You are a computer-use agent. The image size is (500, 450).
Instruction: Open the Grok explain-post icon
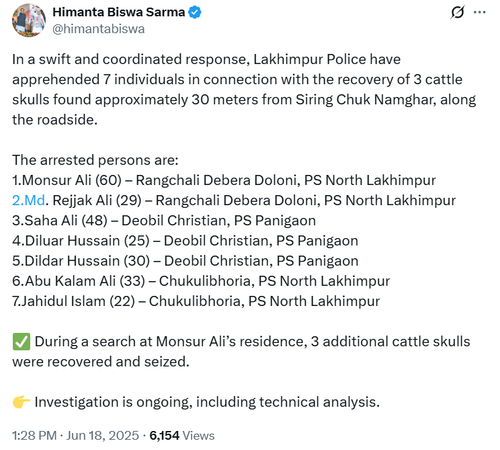click(457, 13)
